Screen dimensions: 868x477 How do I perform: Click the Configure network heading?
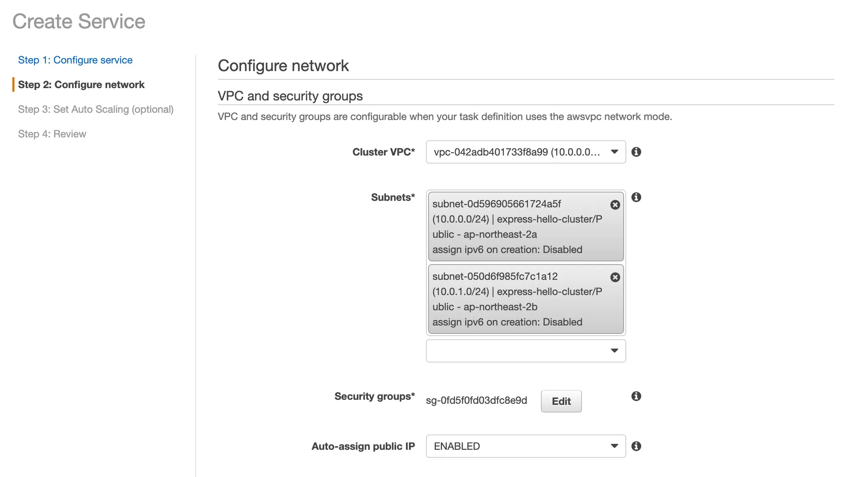coord(283,66)
